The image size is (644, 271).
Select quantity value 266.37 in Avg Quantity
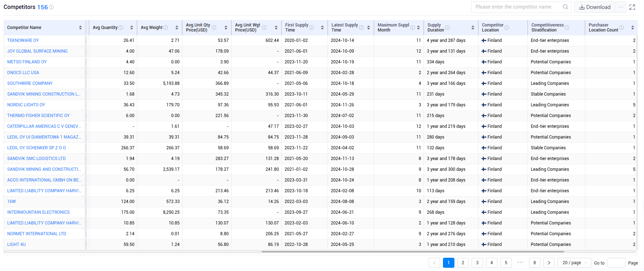click(x=128, y=148)
